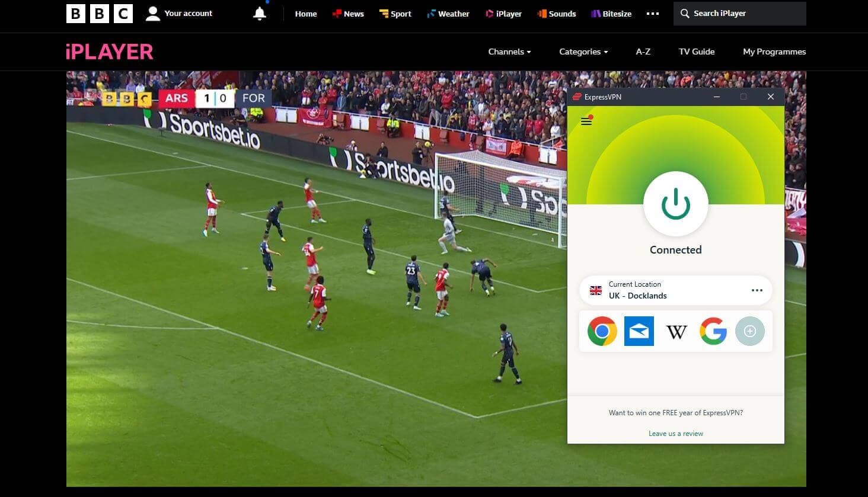Open My Programmes
The image size is (868, 497).
pyautogui.click(x=774, y=52)
